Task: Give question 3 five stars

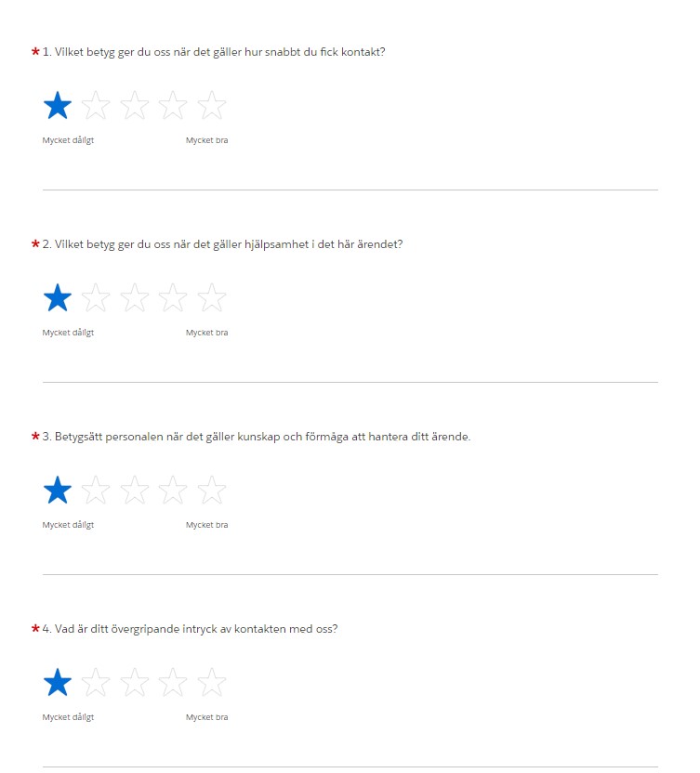Action: coord(212,490)
